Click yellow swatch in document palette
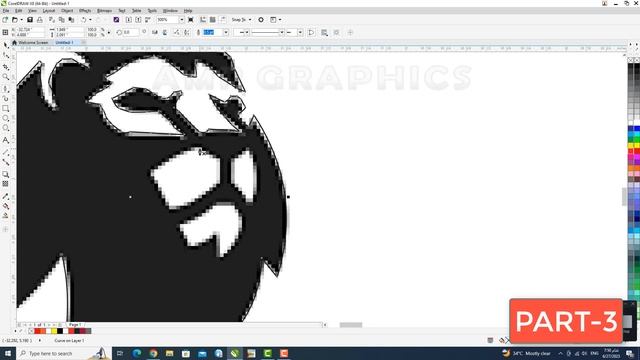640x360 pixels. 54,331
